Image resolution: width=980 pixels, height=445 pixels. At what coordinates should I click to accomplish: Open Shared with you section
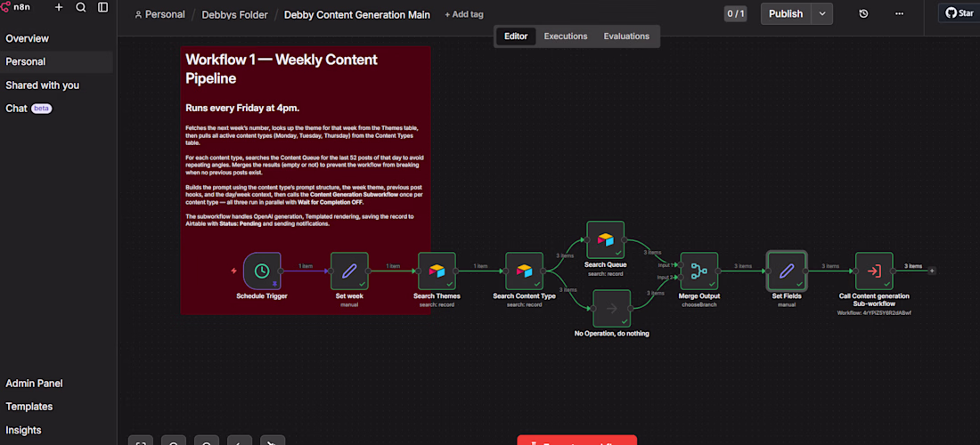[x=43, y=85]
